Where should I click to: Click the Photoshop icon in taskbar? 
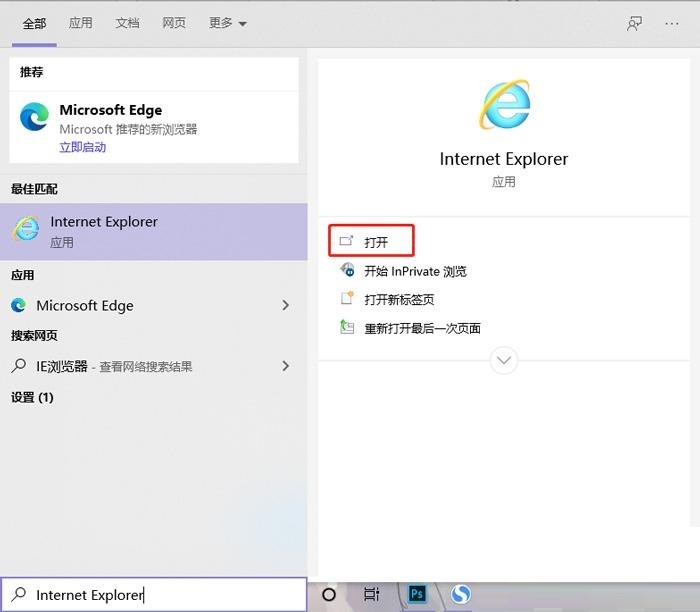coord(417,594)
